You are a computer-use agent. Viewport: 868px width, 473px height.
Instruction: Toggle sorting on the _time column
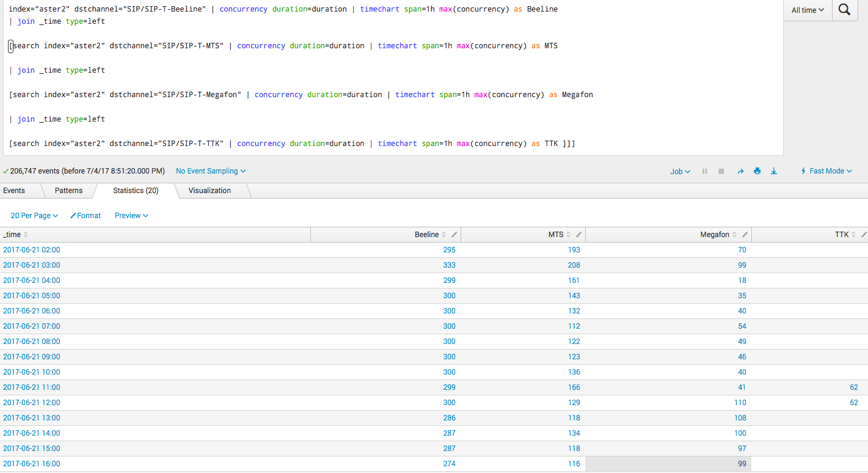tap(25, 235)
